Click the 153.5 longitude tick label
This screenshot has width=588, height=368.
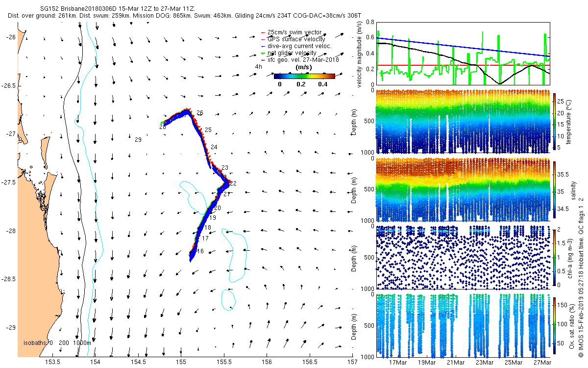(52, 363)
